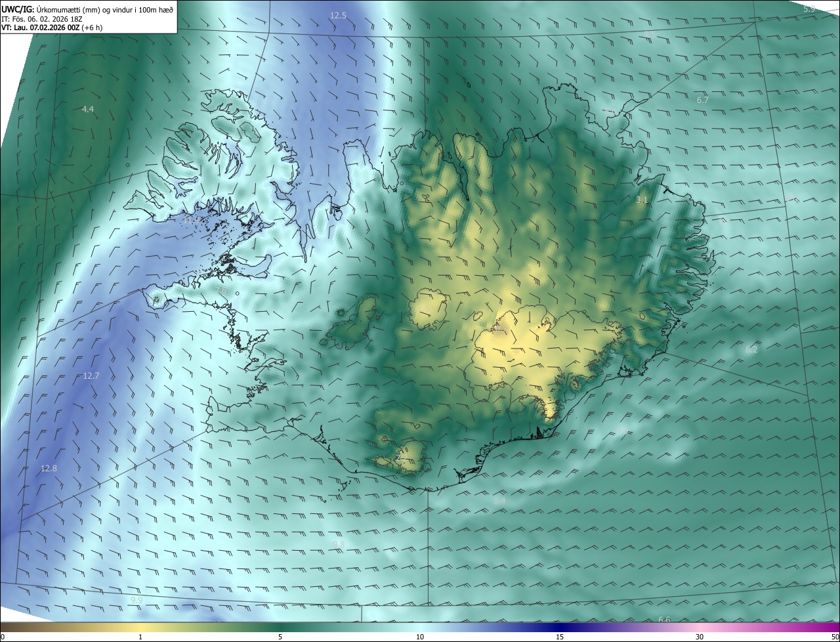The image size is (840, 642).
Task: Click the 6.6 value on the map
Action: 664,620
